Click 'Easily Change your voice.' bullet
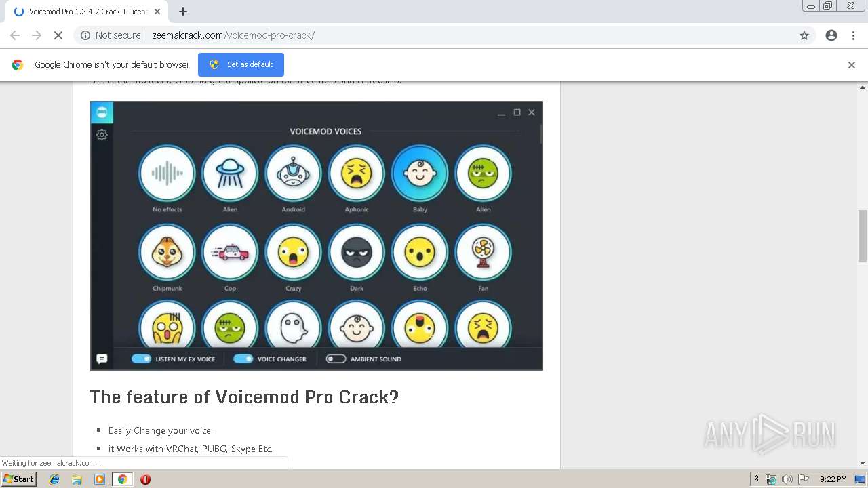The image size is (868, 488). pyautogui.click(x=161, y=430)
